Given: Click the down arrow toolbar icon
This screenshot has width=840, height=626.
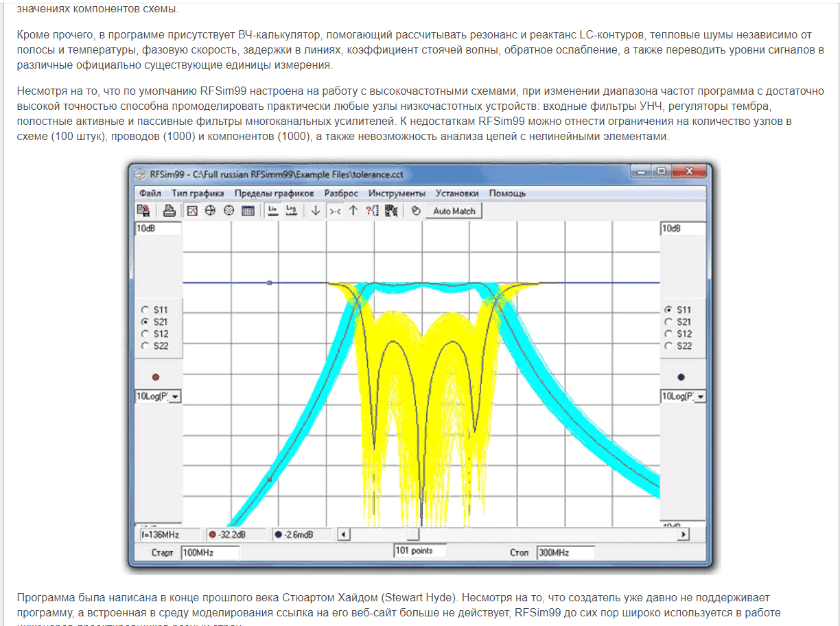Looking at the screenshot, I should [316, 211].
